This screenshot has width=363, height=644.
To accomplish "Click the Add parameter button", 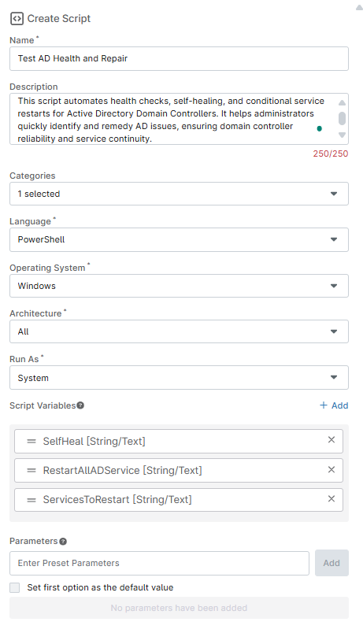I will pos(332,563).
